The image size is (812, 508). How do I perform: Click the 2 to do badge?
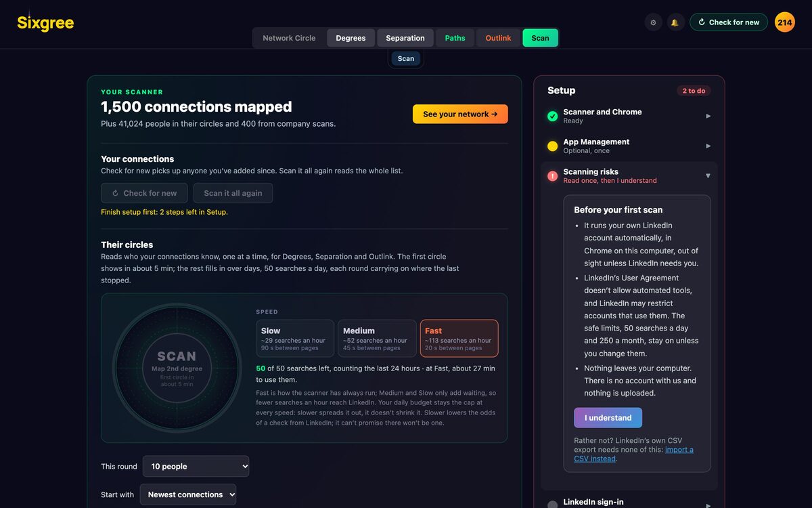tap(694, 91)
